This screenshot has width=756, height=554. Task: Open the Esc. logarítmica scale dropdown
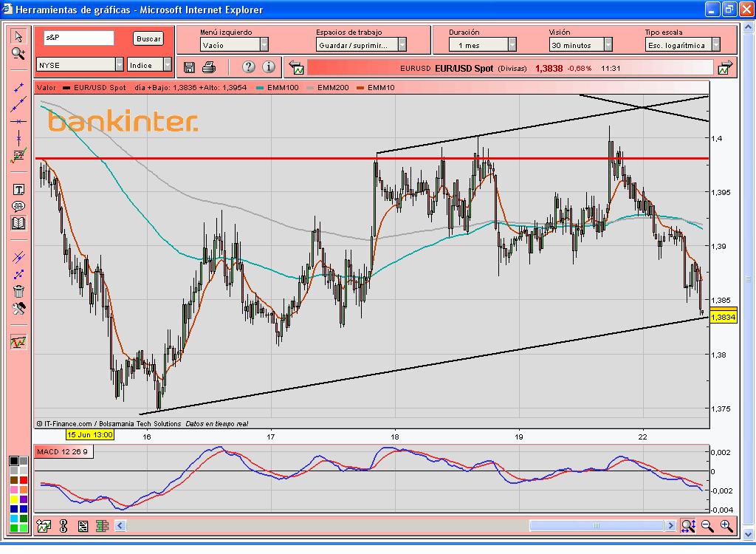pos(682,45)
